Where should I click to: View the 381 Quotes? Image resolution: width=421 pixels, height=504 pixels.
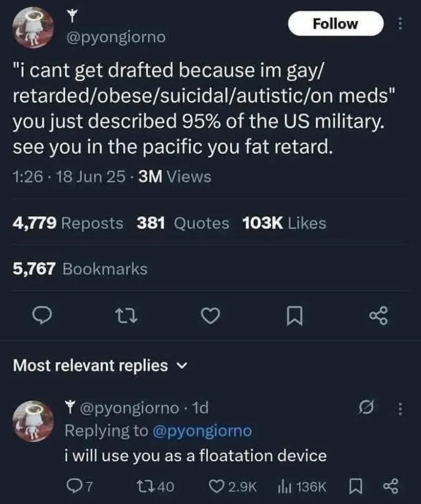(183, 223)
